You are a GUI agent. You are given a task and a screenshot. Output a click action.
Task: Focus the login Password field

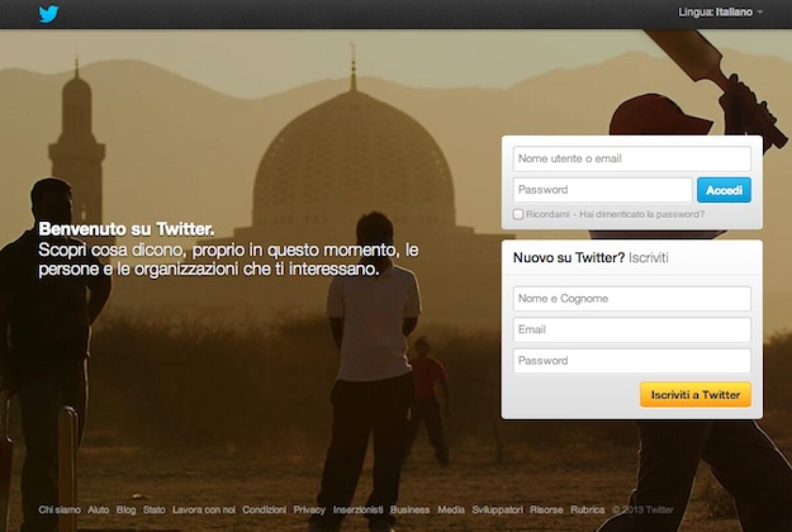pyautogui.click(x=603, y=190)
